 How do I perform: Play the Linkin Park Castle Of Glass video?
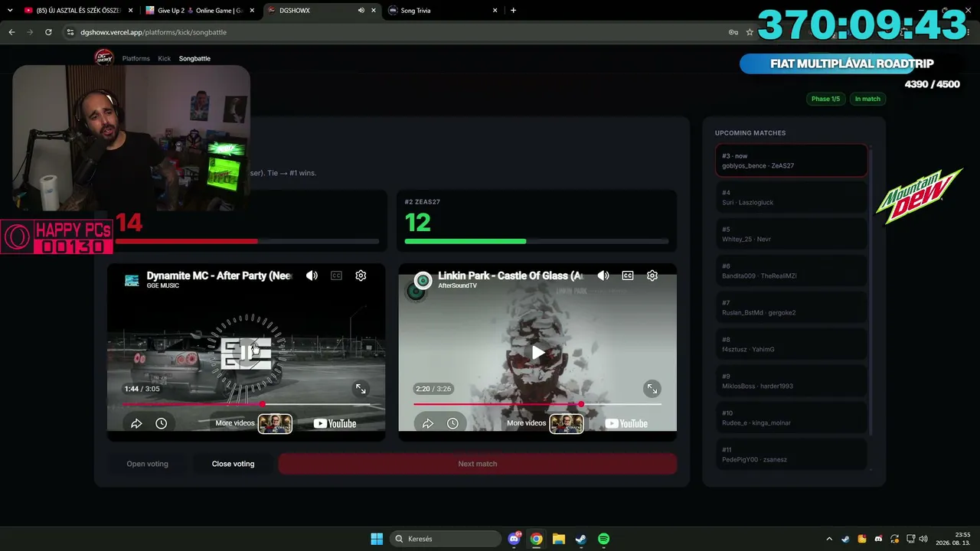(538, 352)
